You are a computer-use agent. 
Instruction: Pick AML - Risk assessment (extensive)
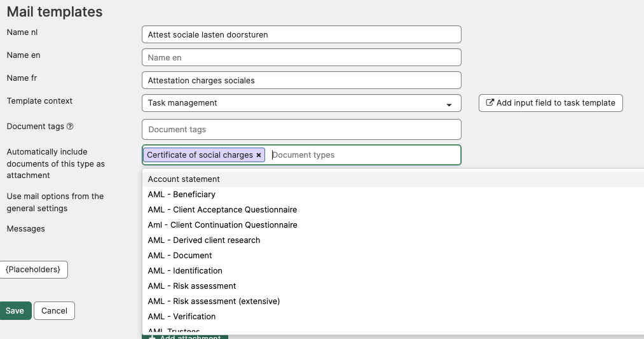tap(393, 301)
